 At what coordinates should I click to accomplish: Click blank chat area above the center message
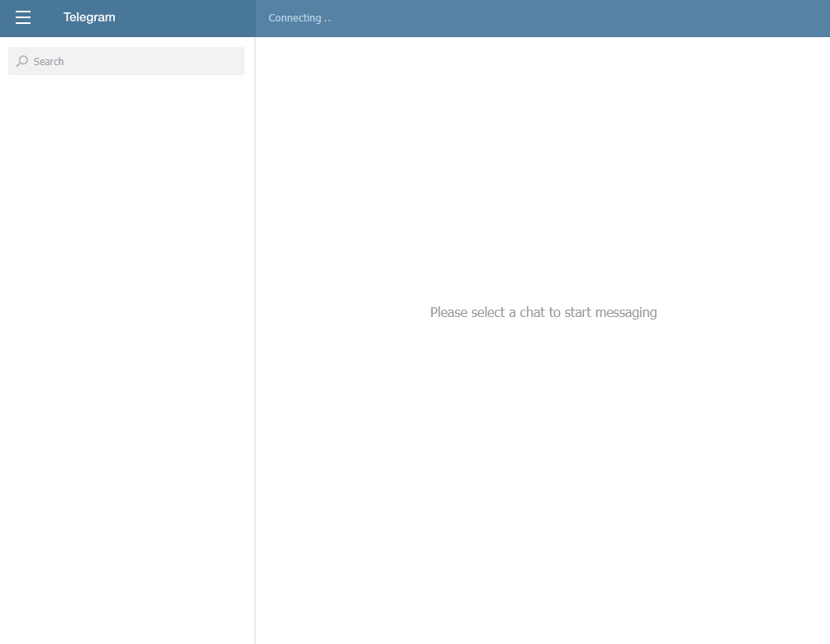(x=543, y=165)
